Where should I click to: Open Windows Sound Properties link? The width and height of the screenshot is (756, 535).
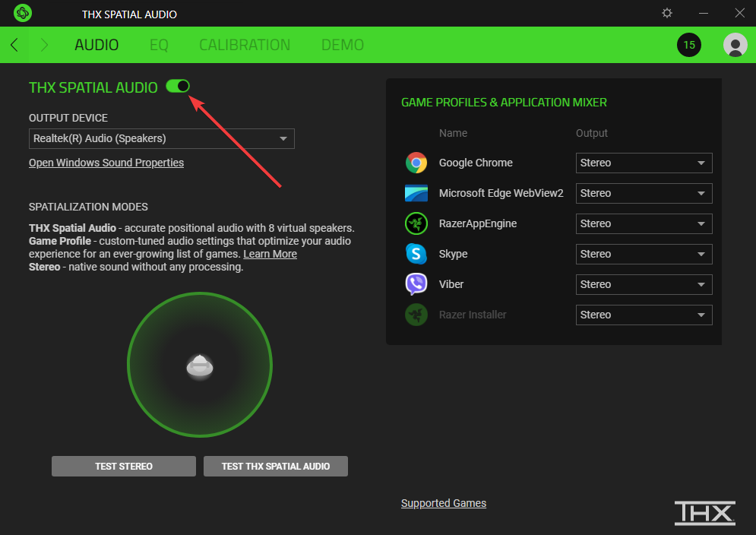point(106,163)
